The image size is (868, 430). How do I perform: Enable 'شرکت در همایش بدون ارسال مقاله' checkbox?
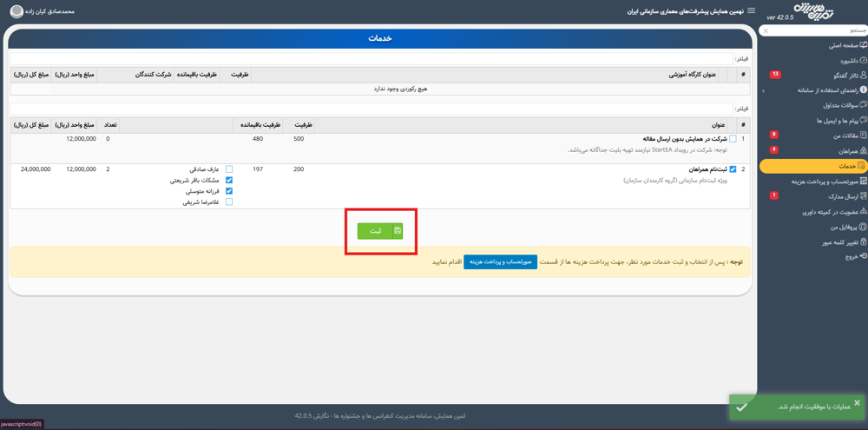pyautogui.click(x=733, y=139)
